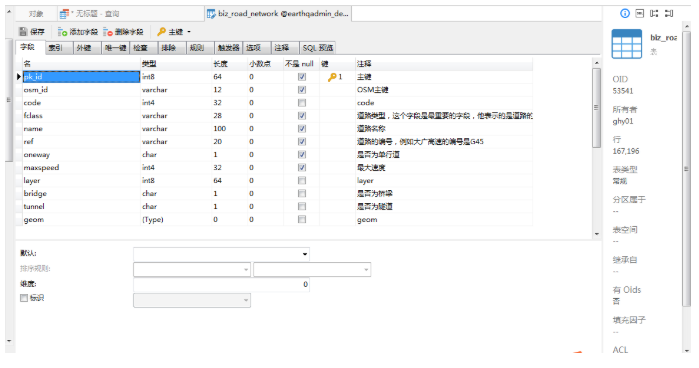Click the Comment (注释) column header
This screenshot has height=368, width=699.
pos(444,64)
